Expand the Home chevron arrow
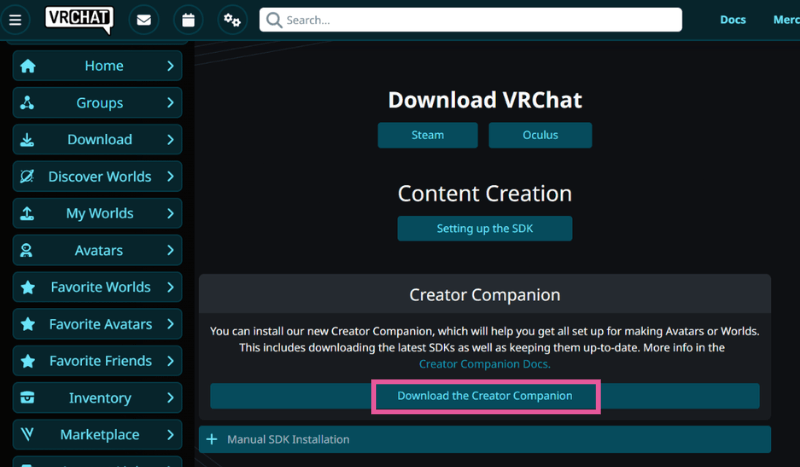This screenshot has width=800, height=467. pos(170,66)
